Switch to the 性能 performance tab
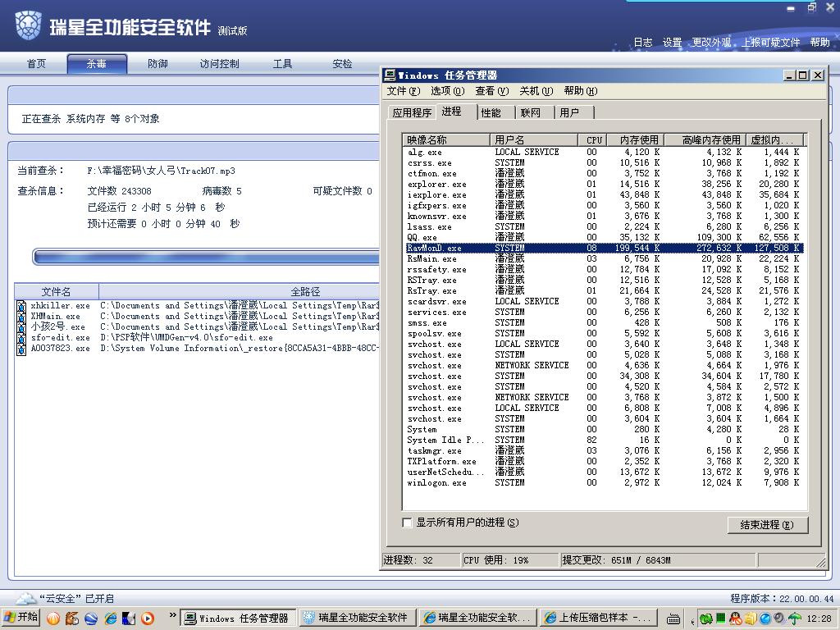The height and width of the screenshot is (630, 840). pos(491,112)
